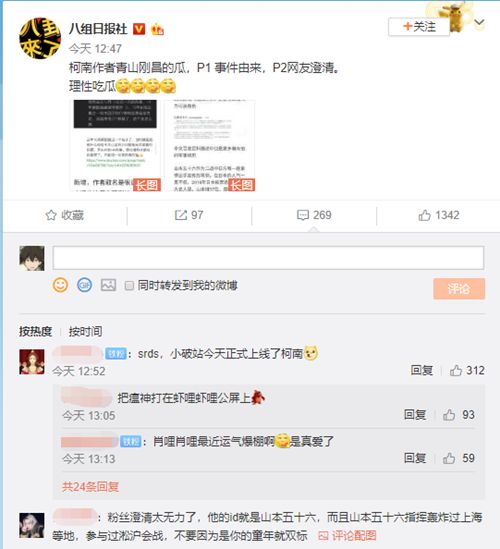Like the reply with 59 thumbs-up
Viewport: 500px width, 549px height.
click(x=449, y=458)
